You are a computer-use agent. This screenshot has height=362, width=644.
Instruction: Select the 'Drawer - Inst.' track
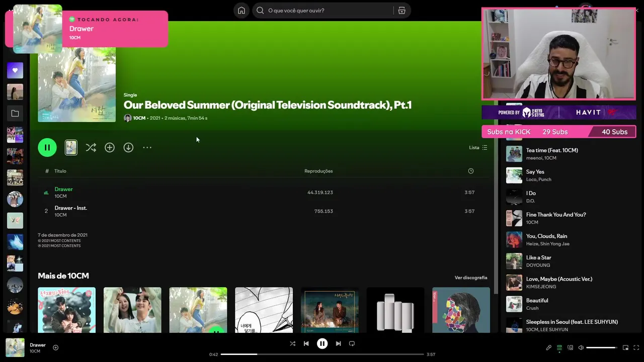[x=71, y=208]
